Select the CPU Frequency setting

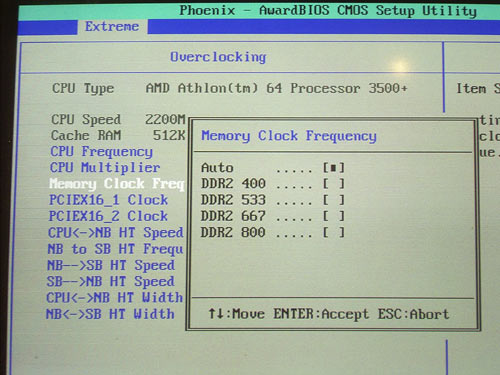pyautogui.click(x=101, y=152)
